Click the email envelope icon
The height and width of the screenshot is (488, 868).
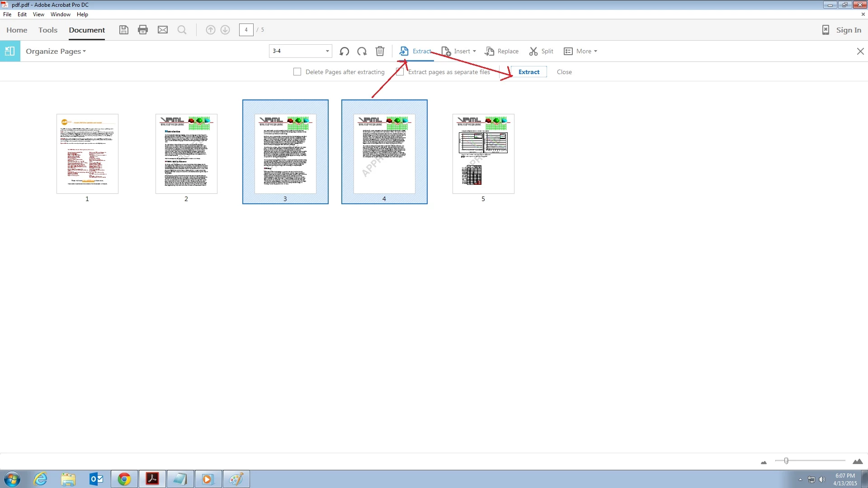163,30
